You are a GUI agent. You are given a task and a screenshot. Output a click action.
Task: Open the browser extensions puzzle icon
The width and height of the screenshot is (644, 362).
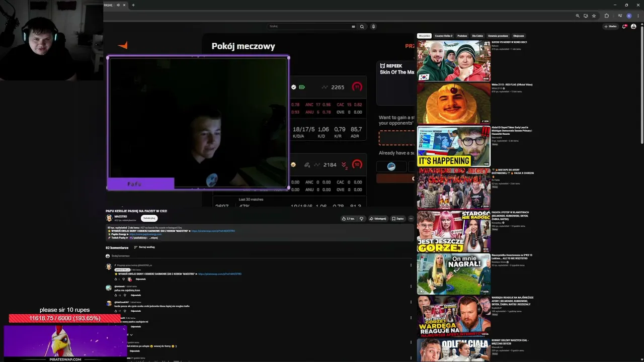(606, 16)
